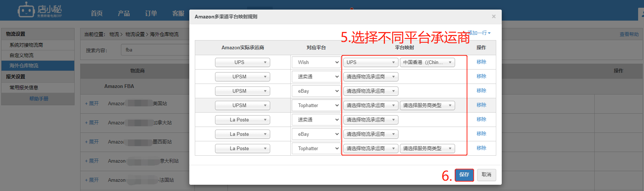Open 常用报关信息 in sidebar

(x=38, y=88)
